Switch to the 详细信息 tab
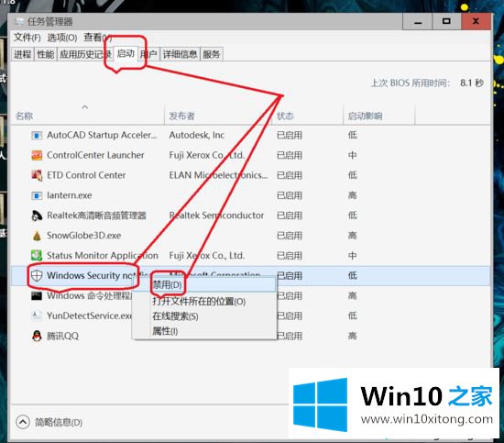Screen dimensions: 504x443 [x=180, y=54]
